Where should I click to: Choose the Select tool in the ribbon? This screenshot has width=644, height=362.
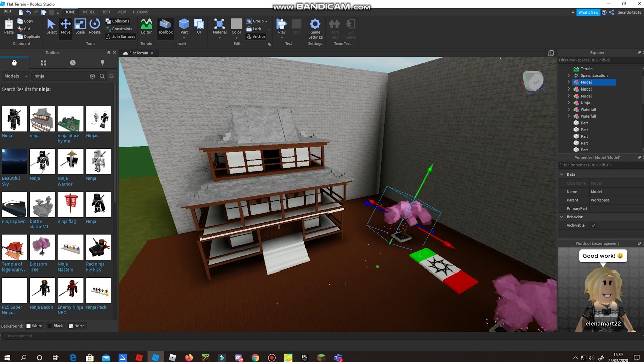51,27
